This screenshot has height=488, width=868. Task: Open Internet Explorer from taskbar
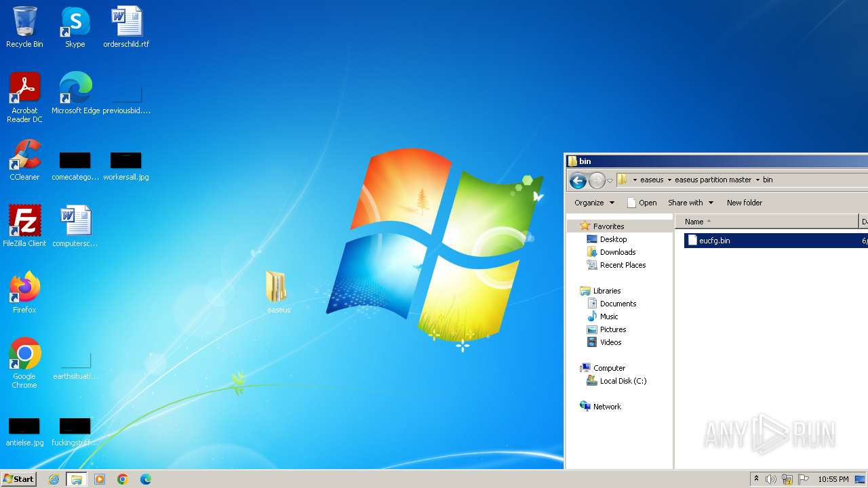pyautogui.click(x=54, y=479)
